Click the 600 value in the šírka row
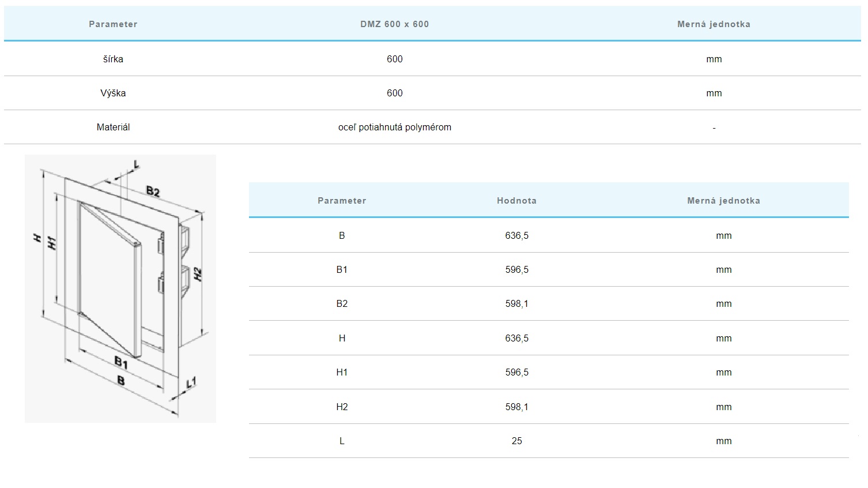 click(x=394, y=59)
